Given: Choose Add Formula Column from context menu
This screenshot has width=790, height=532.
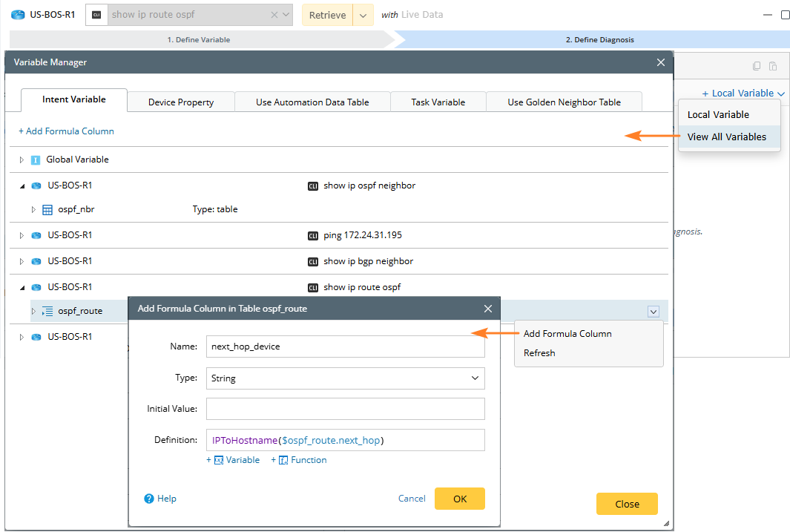Looking at the screenshot, I should pyautogui.click(x=567, y=334).
